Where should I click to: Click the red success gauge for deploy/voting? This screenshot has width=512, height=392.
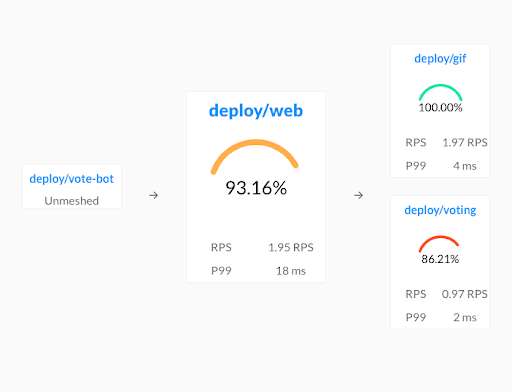(x=440, y=244)
